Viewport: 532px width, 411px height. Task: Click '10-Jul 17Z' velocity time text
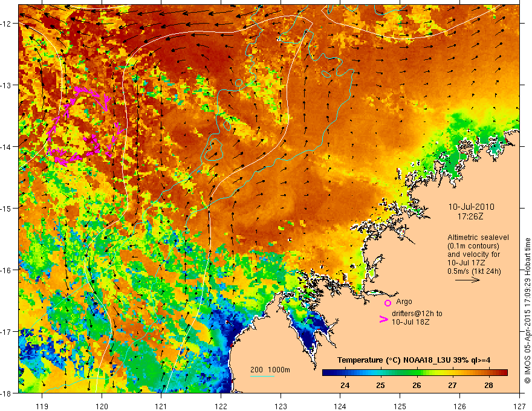[466, 263]
